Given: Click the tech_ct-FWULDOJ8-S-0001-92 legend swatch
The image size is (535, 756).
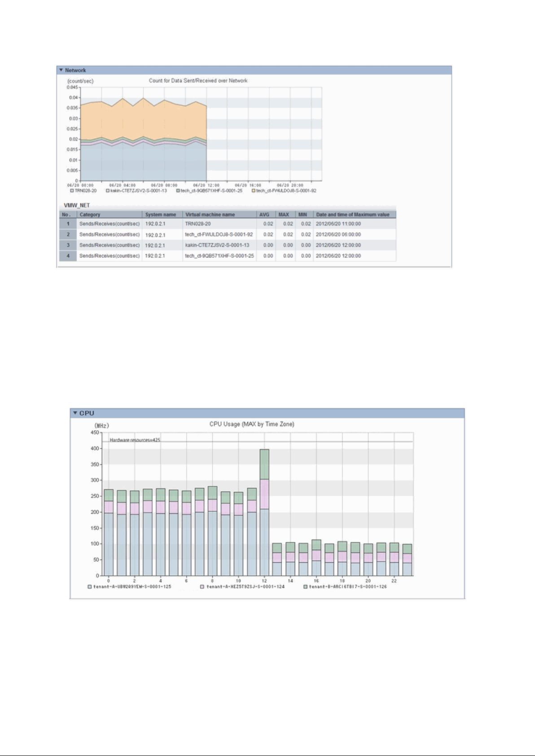Looking at the screenshot, I should coord(254,191).
